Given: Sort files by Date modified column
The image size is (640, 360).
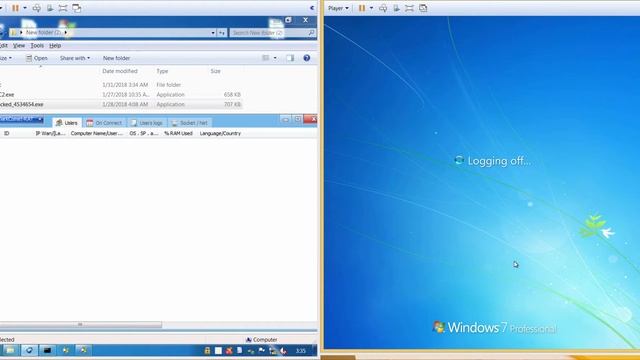Looking at the screenshot, I should pos(120,71).
